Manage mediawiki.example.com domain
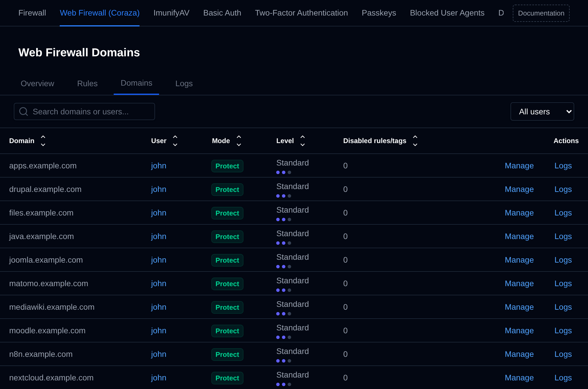The height and width of the screenshot is (389, 588). [x=519, y=307]
